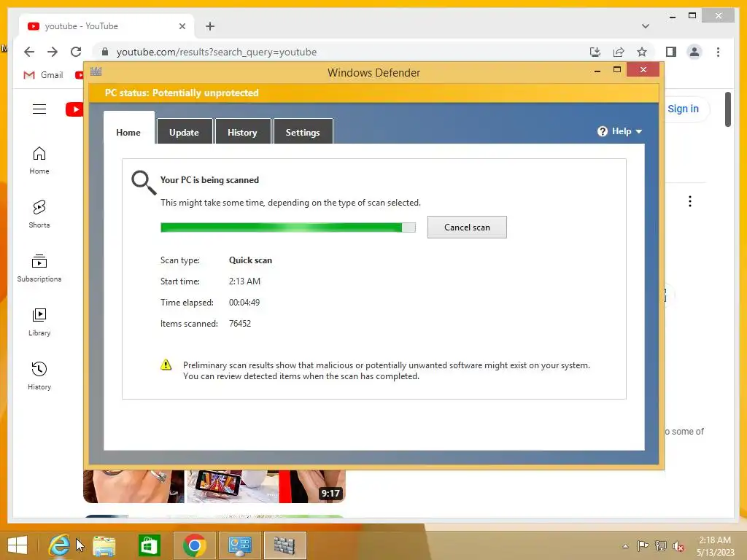Close the youtube - YouTube tab
The width and height of the screenshot is (747, 560).
pyautogui.click(x=182, y=26)
